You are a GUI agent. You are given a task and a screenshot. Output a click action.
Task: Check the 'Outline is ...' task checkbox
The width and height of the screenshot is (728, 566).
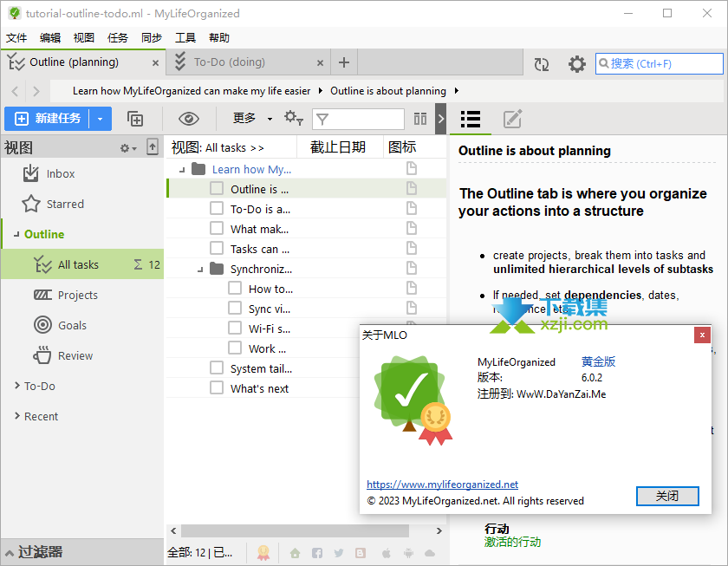217,188
